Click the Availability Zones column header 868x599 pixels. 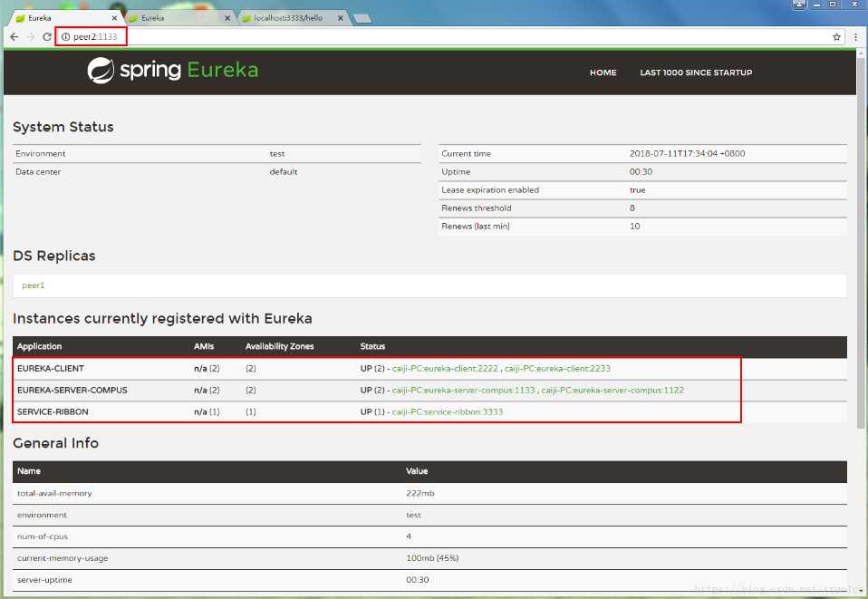click(x=280, y=346)
